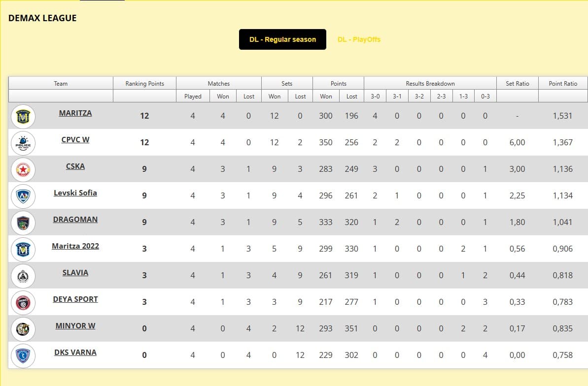Image resolution: width=588 pixels, height=386 pixels.
Task: Open the DKS VARNA team link
Action: (75, 353)
